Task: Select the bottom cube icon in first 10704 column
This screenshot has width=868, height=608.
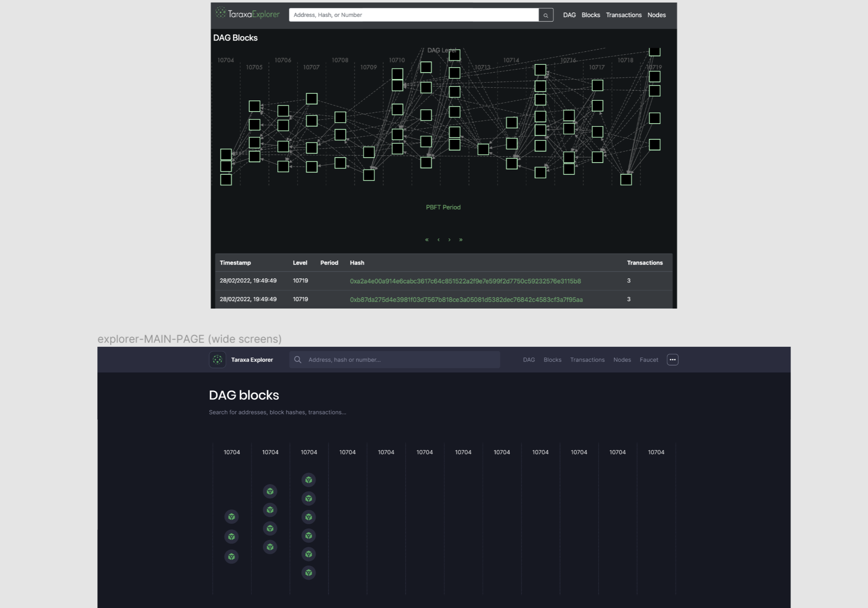Action: click(231, 556)
